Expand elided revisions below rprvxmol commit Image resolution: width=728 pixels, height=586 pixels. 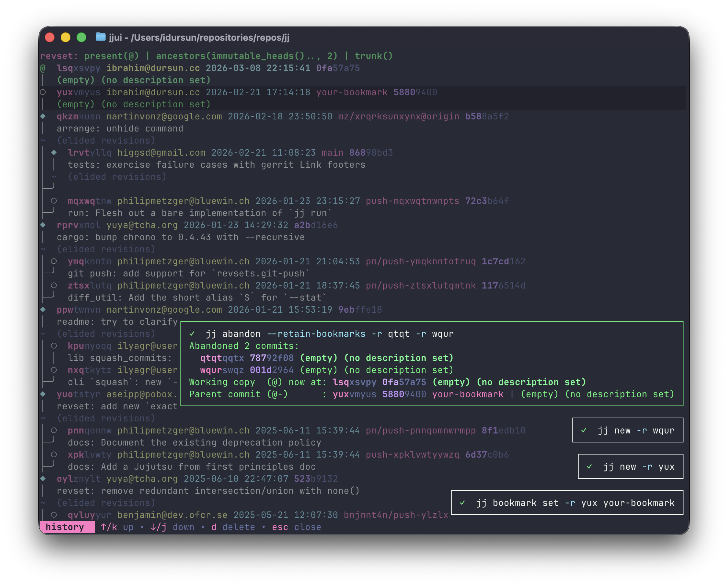106,249
